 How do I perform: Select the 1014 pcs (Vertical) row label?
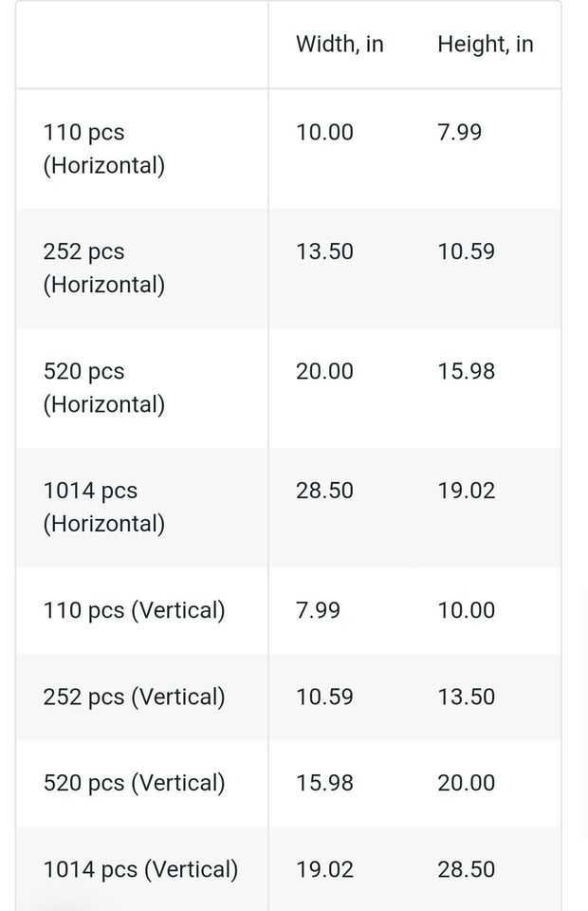point(140,869)
